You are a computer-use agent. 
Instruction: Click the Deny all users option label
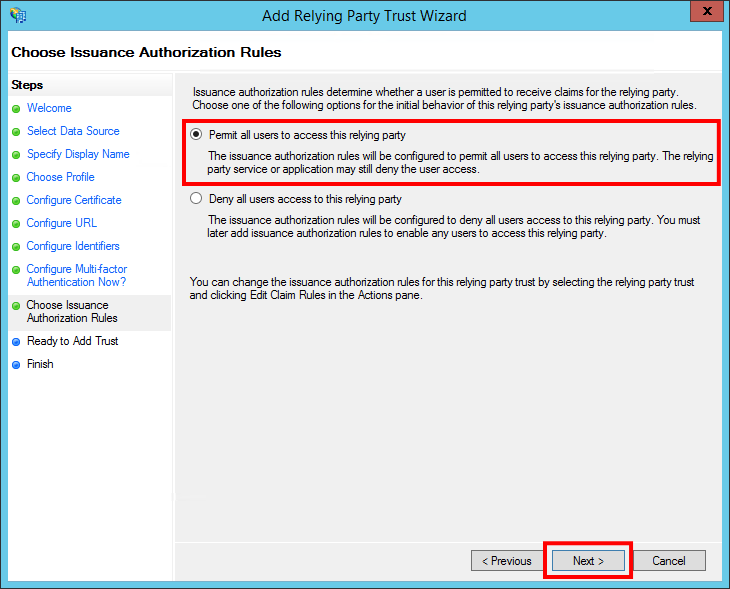(305, 199)
